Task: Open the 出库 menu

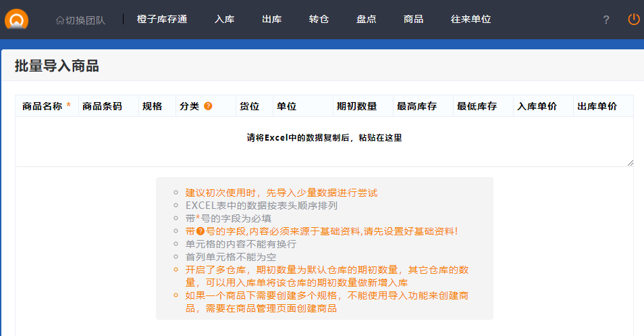Action: coord(271,20)
